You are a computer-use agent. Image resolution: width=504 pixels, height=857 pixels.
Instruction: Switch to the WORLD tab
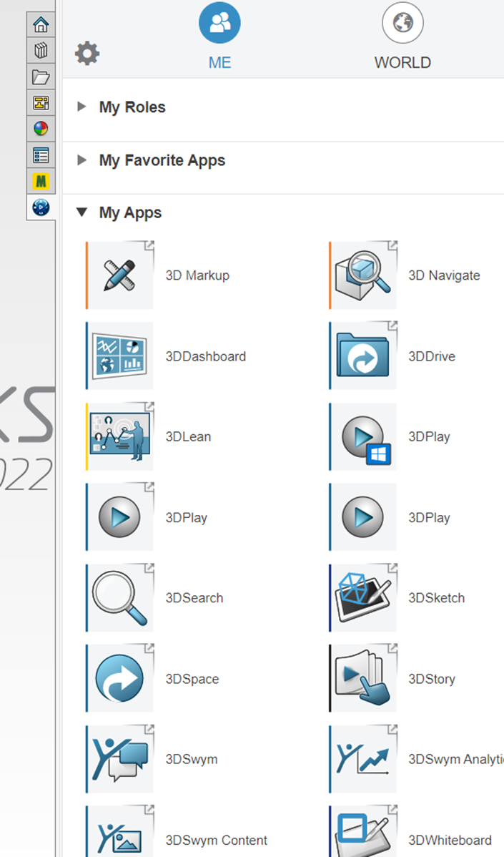point(403,36)
